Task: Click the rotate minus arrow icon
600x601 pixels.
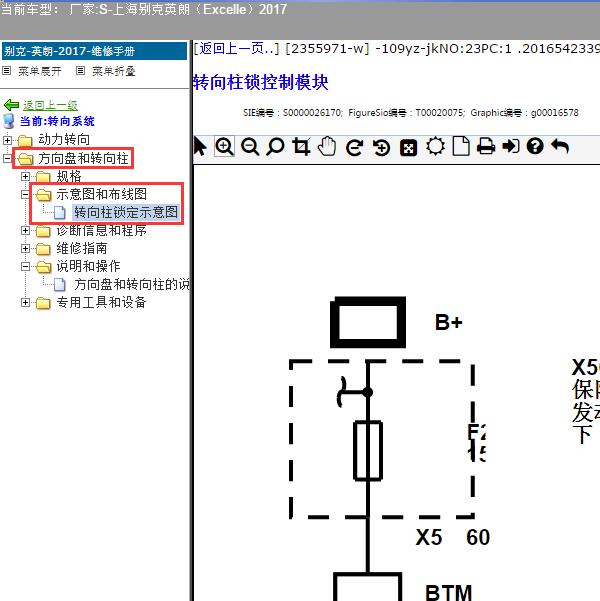Action: 354,148
